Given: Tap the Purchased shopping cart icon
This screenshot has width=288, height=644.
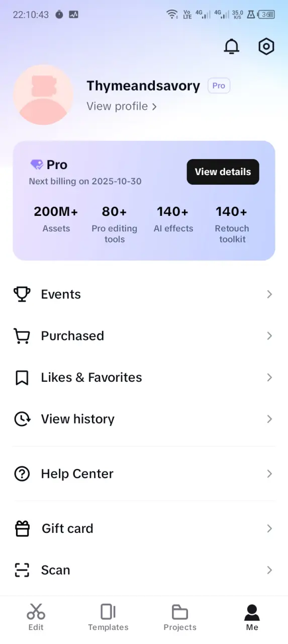Looking at the screenshot, I should pos(22,336).
